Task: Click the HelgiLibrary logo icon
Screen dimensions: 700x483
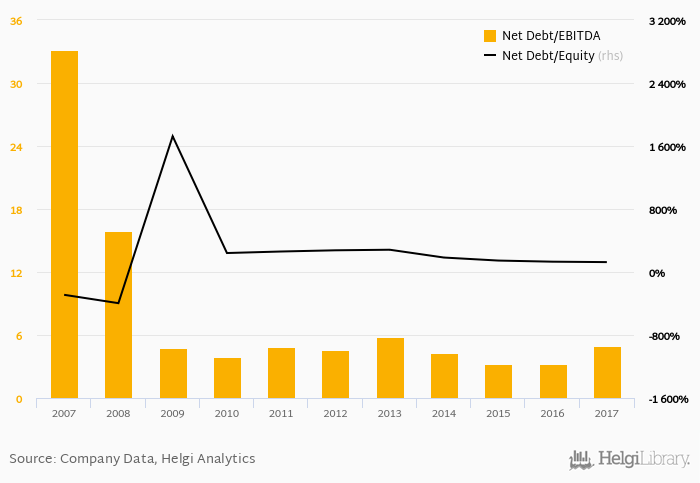Action: tap(581, 459)
